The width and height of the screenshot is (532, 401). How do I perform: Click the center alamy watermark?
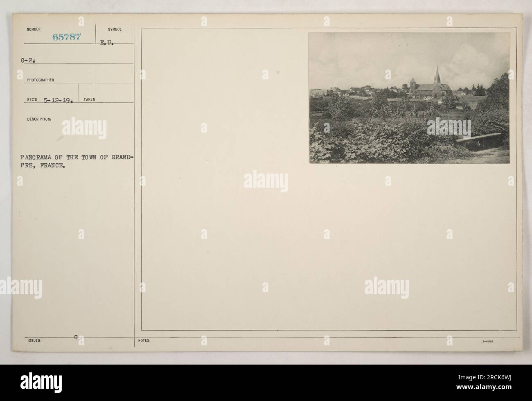266,181
